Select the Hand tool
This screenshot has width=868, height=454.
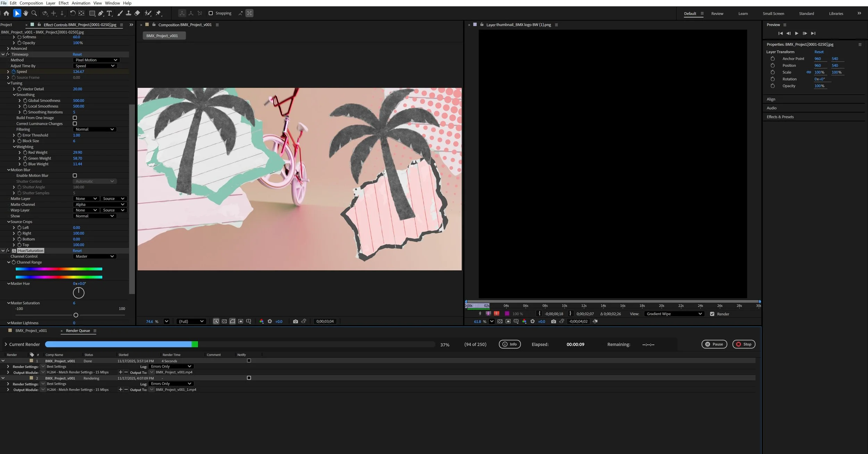tap(25, 13)
